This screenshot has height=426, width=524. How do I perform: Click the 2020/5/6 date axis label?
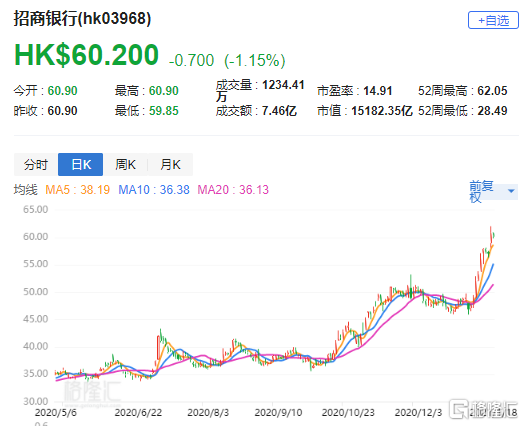[x=56, y=413]
